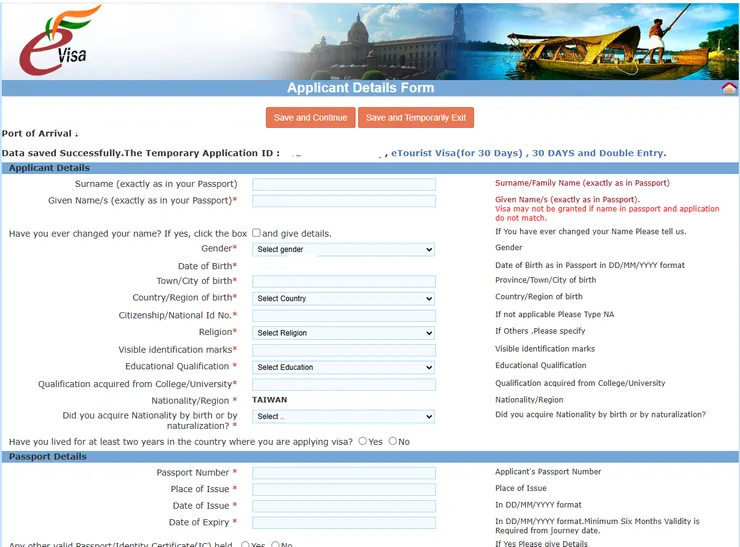Open the nationality by birth or naturalization dropdown
The image size is (740, 547).
pos(344,416)
